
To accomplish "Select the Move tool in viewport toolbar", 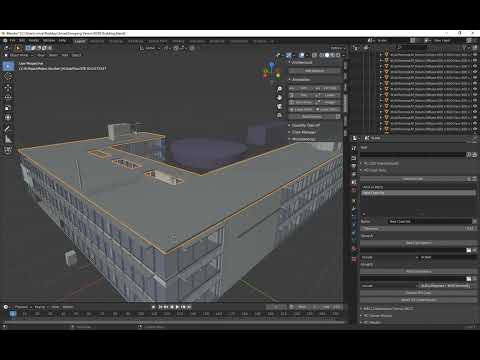I will [x=8, y=88].
